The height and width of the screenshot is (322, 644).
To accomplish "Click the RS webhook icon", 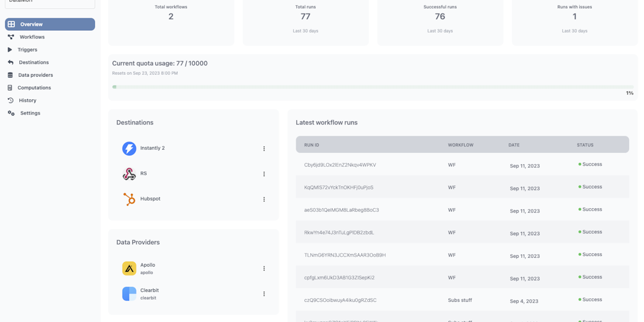I will [129, 174].
